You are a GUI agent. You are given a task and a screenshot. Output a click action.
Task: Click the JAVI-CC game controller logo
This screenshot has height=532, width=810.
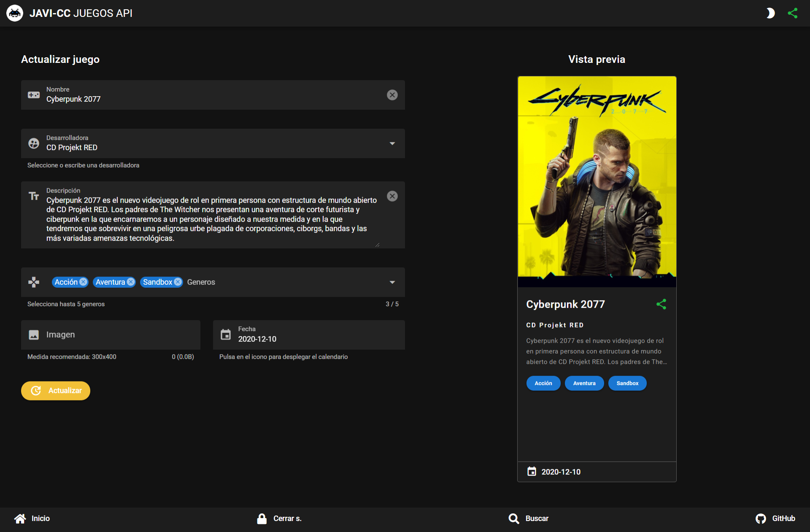coord(15,13)
